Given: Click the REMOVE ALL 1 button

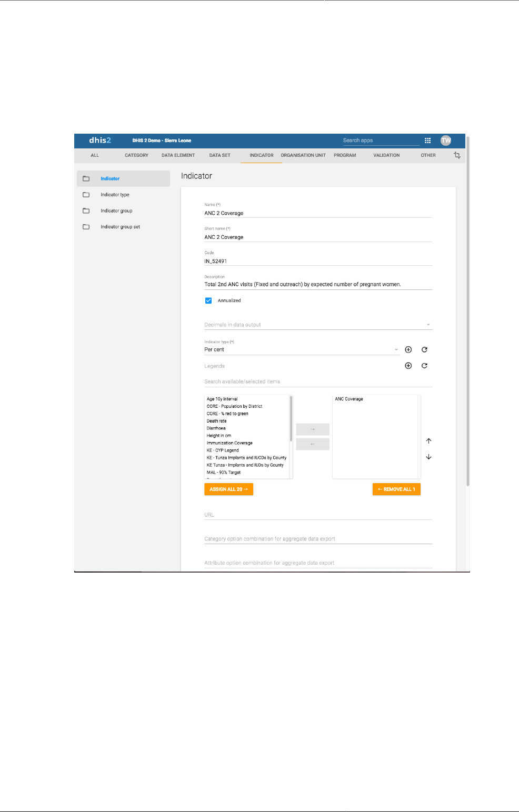Looking at the screenshot, I should (x=396, y=489).
